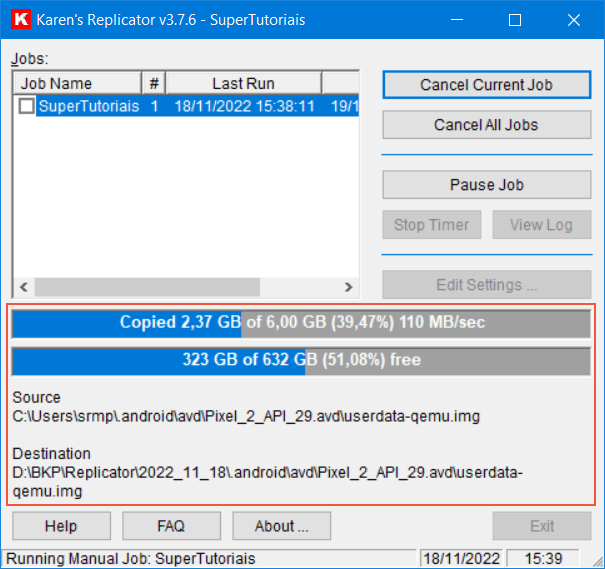605x569 pixels.
Task: Sort jobs by the Job Name column header
Action: point(76,84)
